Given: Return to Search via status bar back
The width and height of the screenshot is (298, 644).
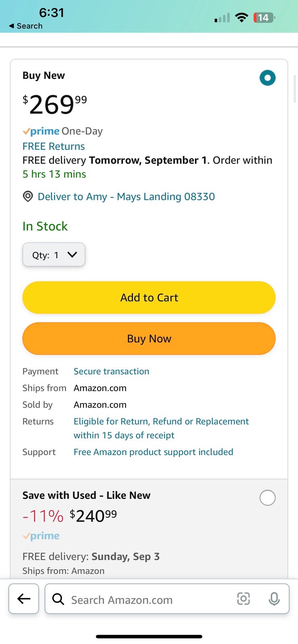Looking at the screenshot, I should (x=25, y=26).
